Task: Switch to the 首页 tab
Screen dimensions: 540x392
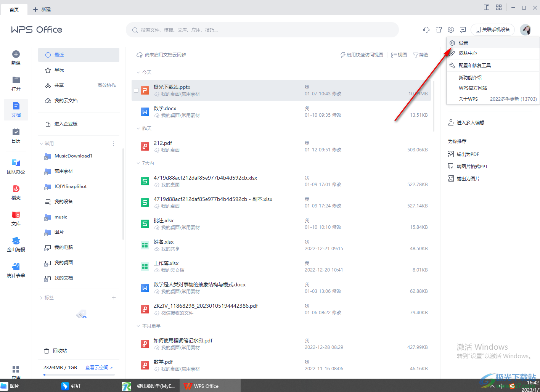Action: pyautogui.click(x=14, y=10)
